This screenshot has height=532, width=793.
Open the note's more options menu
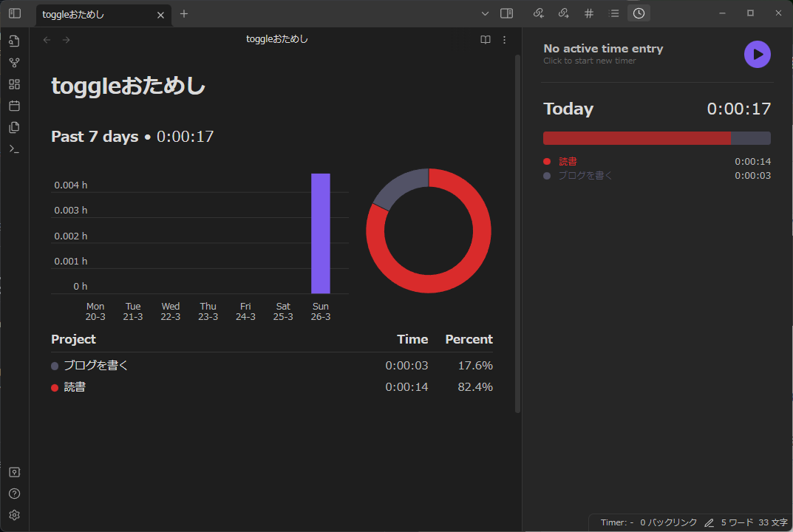tap(504, 39)
